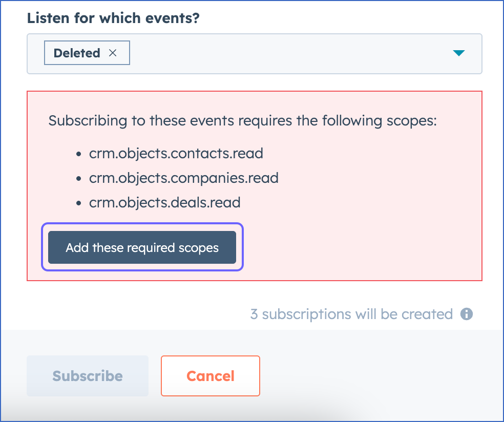This screenshot has width=504, height=422.
Task: Open the events multi-select field
Action: click(x=287, y=54)
